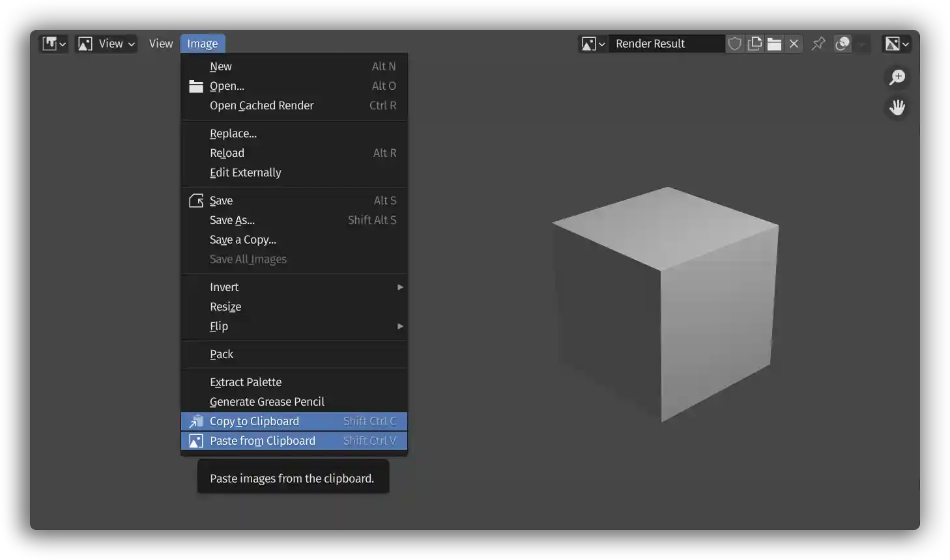
Task: Activate the zoom magnifier icon
Action: coord(897,77)
